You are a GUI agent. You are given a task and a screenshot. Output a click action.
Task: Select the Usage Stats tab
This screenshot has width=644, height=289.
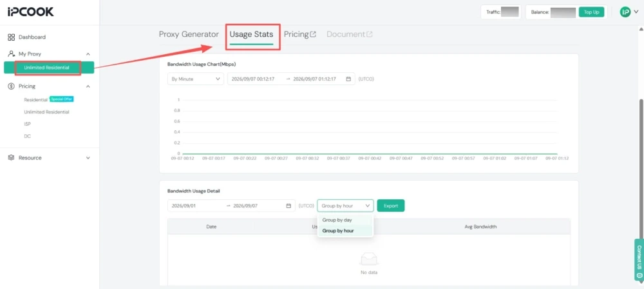[251, 34]
